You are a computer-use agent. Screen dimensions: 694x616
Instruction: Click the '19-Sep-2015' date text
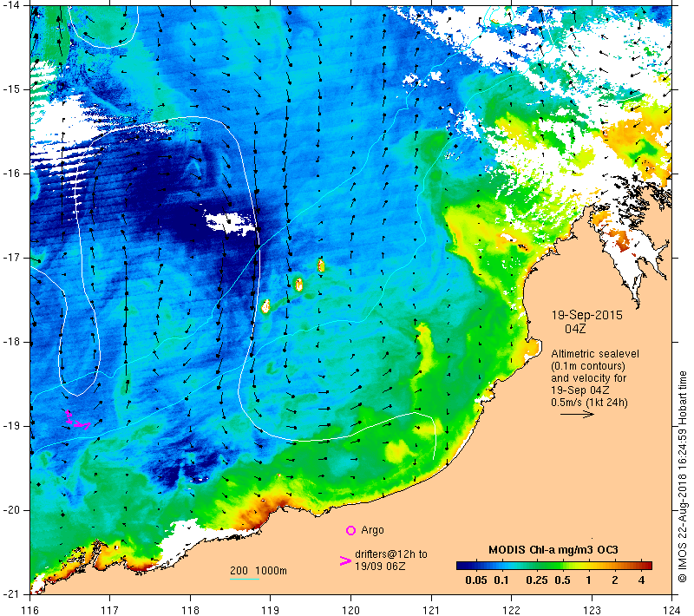point(587,315)
